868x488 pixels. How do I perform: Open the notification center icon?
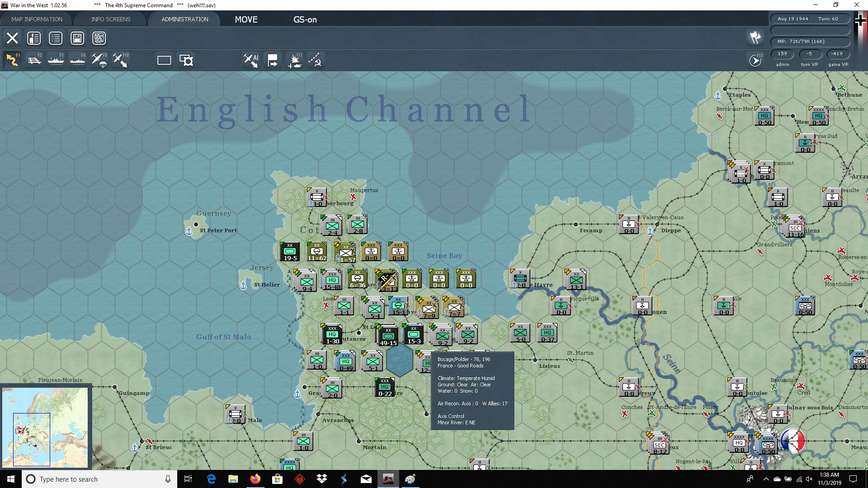point(853,479)
